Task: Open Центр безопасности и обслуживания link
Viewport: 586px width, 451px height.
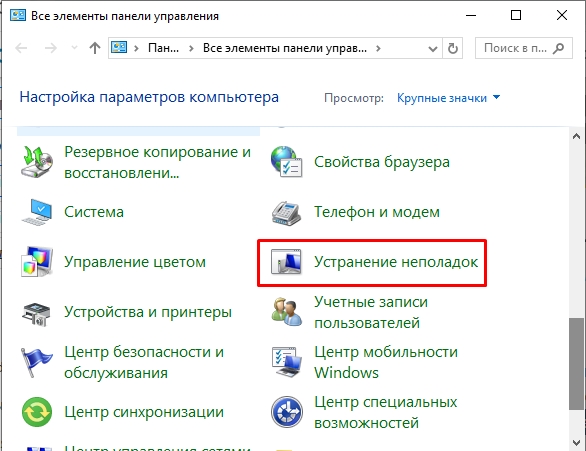Action: point(144,362)
